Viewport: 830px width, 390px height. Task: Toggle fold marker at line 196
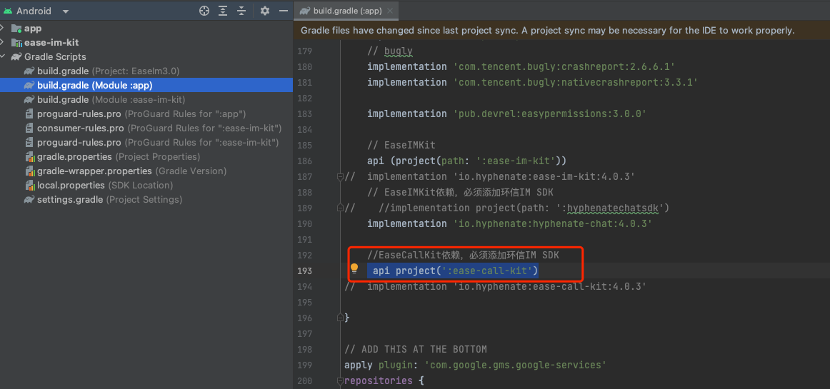340,318
